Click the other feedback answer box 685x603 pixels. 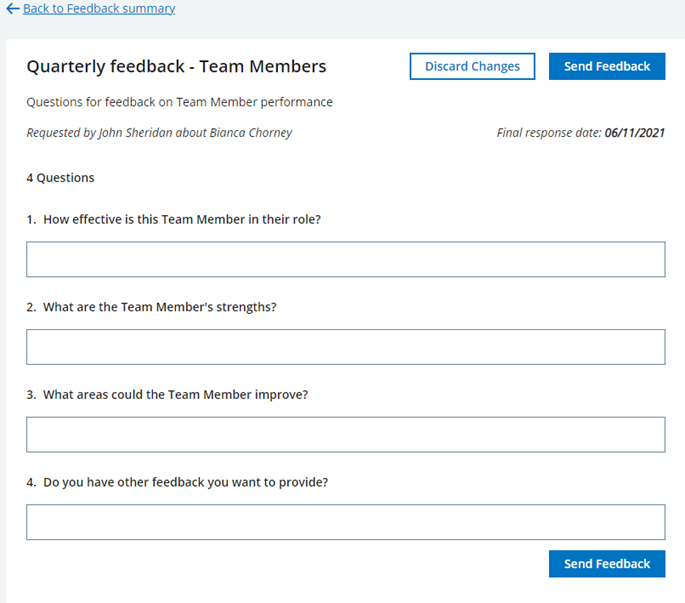(x=345, y=522)
